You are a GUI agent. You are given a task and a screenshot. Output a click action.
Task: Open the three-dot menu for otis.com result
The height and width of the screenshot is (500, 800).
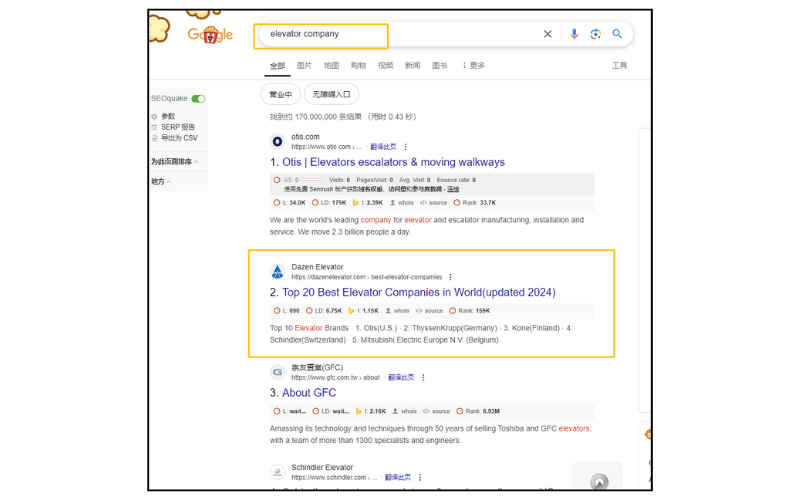406,147
